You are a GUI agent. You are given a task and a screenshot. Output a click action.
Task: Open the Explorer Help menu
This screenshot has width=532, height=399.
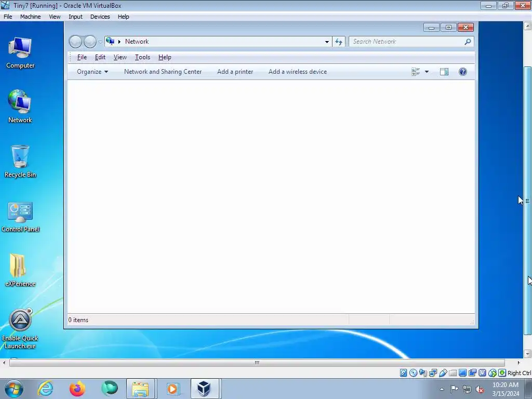pos(165,57)
